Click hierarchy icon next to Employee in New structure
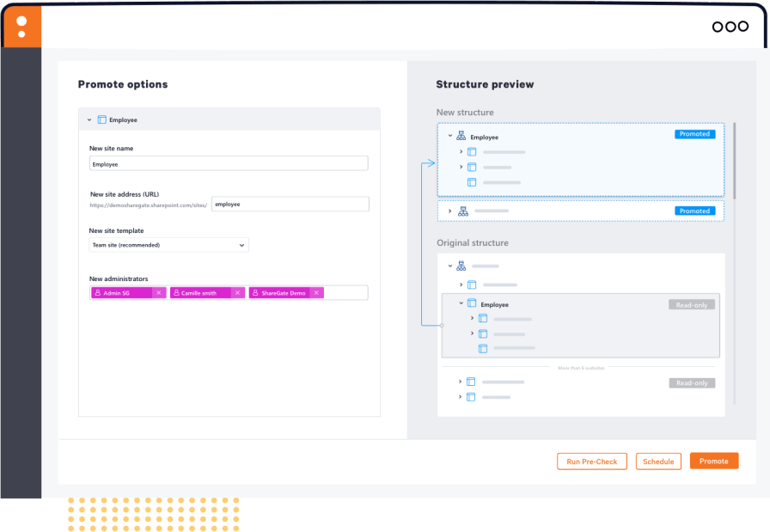The image size is (770, 532). pos(461,137)
